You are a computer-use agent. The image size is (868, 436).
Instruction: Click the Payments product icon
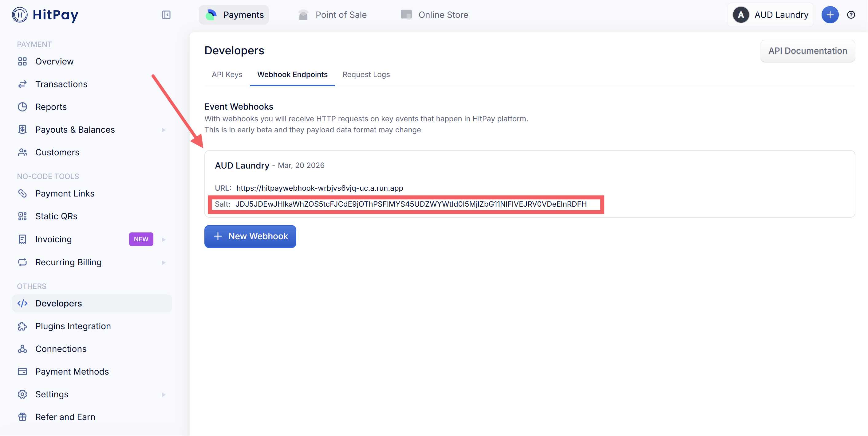coord(211,15)
